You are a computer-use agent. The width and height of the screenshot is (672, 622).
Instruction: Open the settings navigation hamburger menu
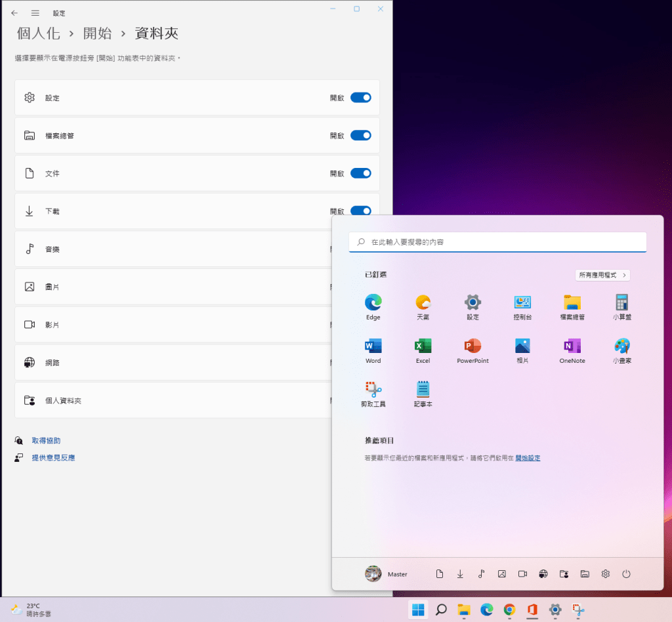click(x=35, y=13)
